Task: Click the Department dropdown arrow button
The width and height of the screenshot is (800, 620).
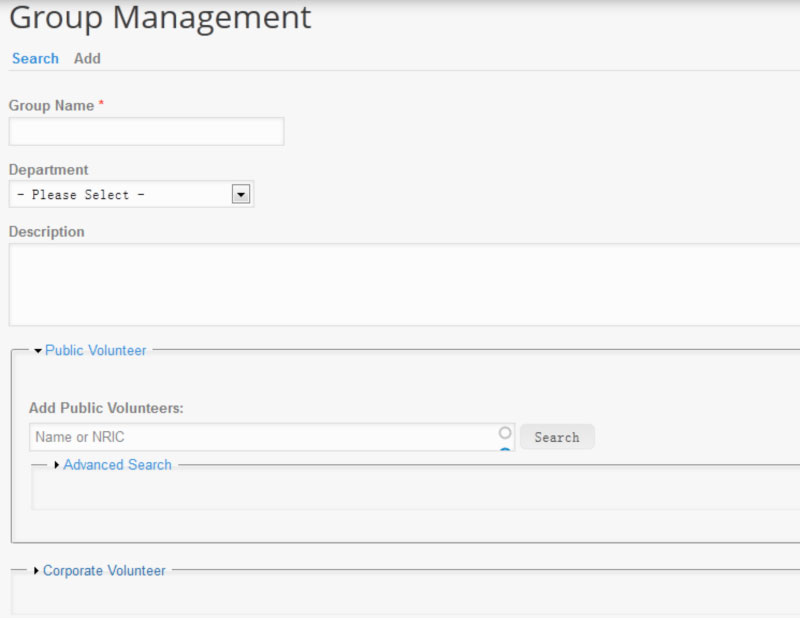Action: pyautogui.click(x=241, y=194)
